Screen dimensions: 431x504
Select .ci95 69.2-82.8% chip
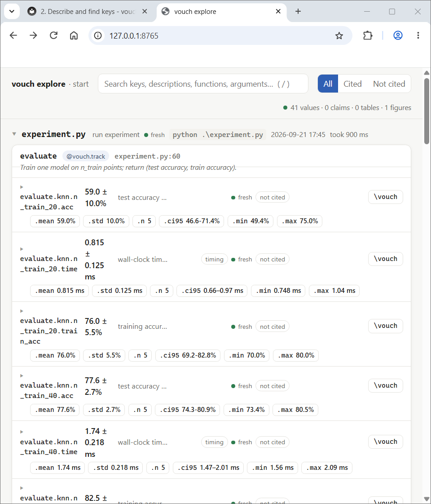188,355
